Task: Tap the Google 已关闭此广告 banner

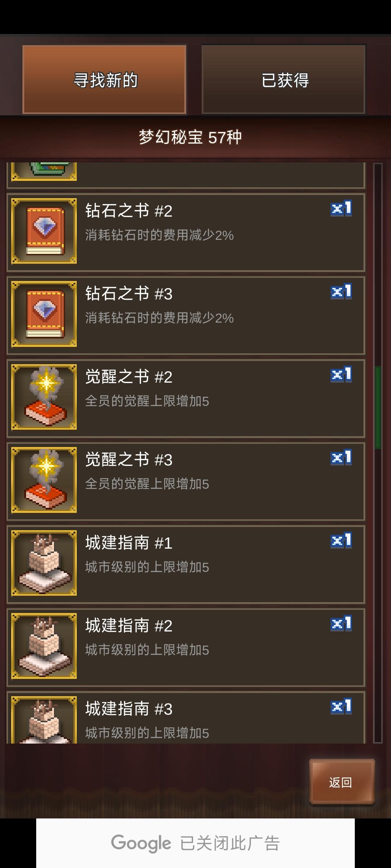Action: coord(195,843)
